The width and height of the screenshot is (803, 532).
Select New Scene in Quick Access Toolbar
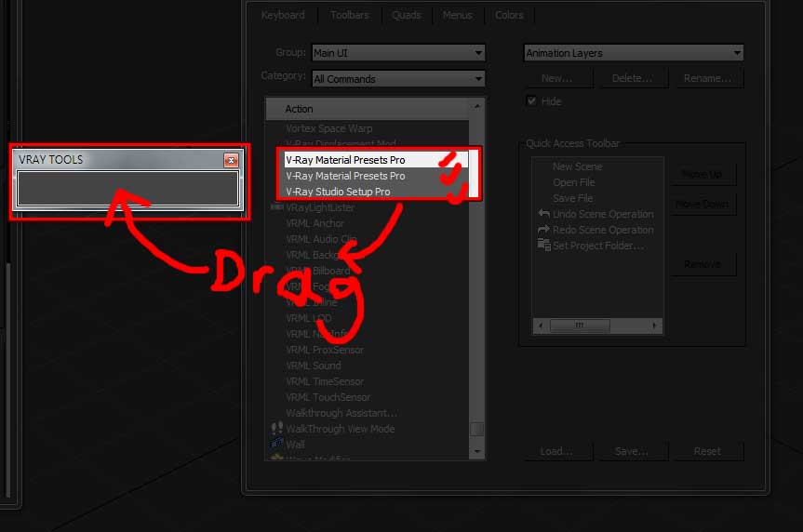(x=577, y=166)
